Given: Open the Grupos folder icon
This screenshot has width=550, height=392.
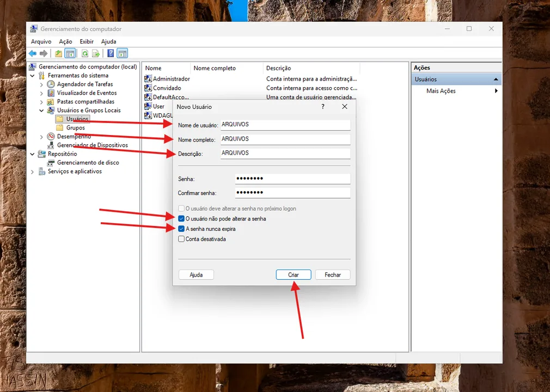Looking at the screenshot, I should click(x=60, y=127).
